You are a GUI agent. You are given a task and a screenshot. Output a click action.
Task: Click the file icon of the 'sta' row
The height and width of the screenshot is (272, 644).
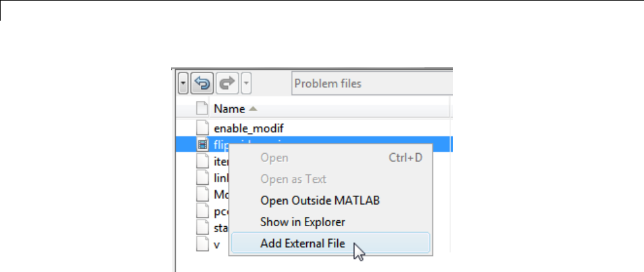coord(202,228)
